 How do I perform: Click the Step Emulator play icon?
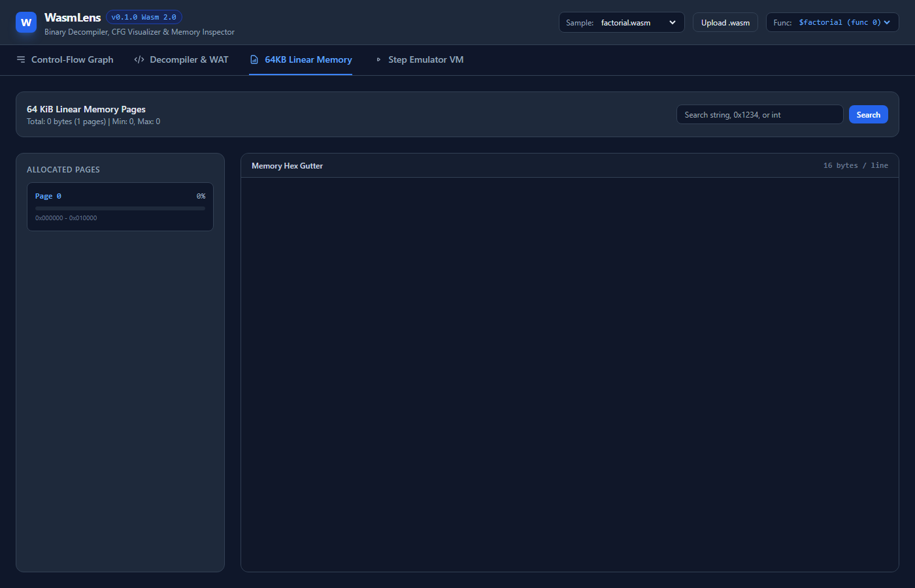click(x=378, y=59)
